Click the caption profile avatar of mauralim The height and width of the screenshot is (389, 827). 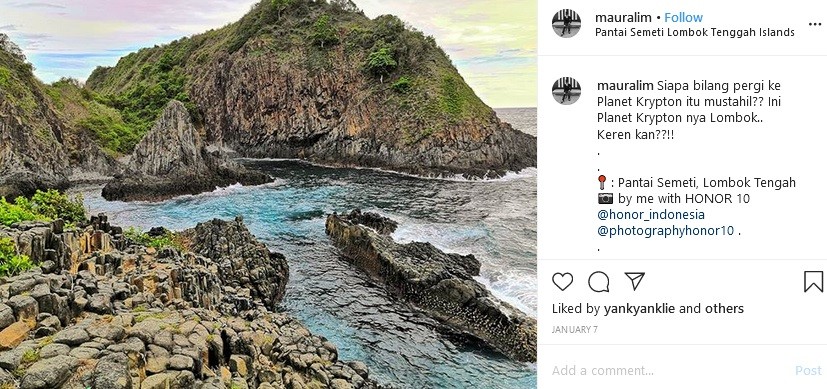point(566,91)
